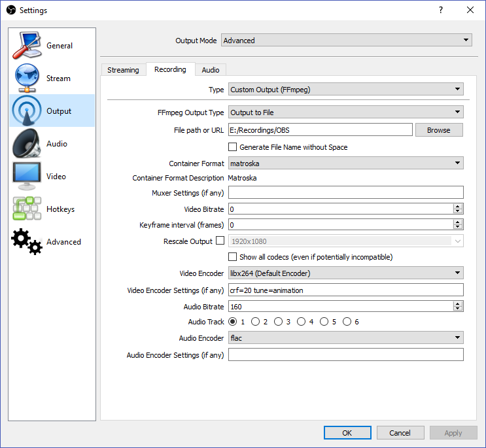Click the Advanced gears icon
Screen dimensions: 486x448
(27, 242)
